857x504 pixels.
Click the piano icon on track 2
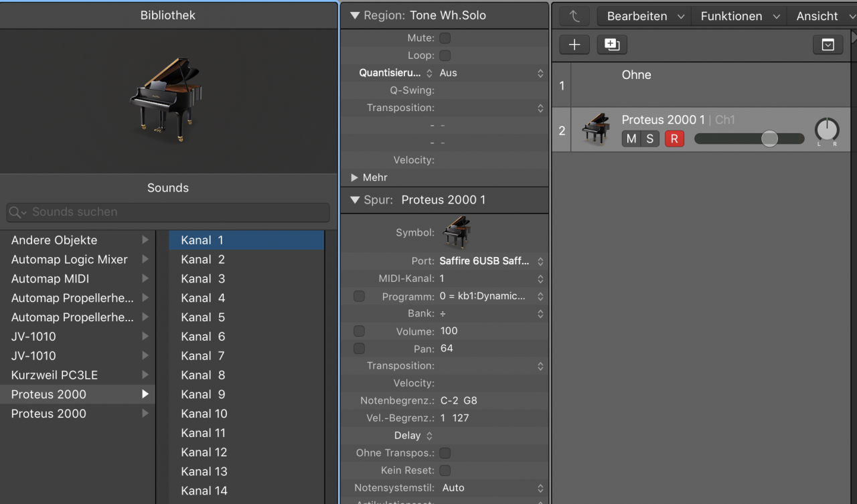click(x=595, y=129)
